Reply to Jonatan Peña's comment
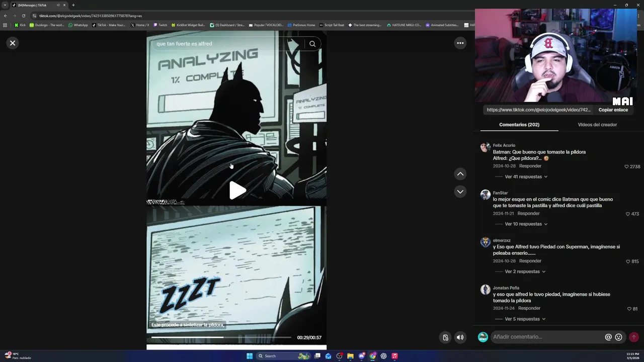 [529, 308]
